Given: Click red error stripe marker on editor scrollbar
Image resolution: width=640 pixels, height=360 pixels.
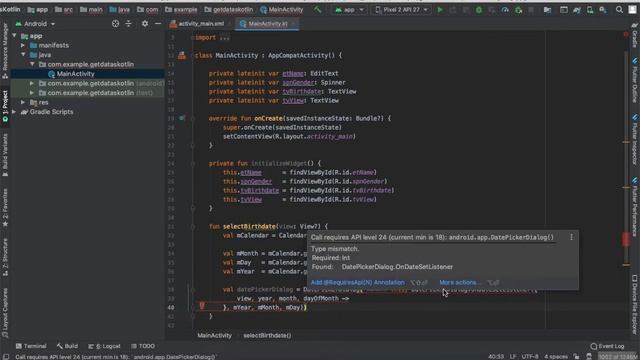Looking at the screenshot, I should point(626,239).
